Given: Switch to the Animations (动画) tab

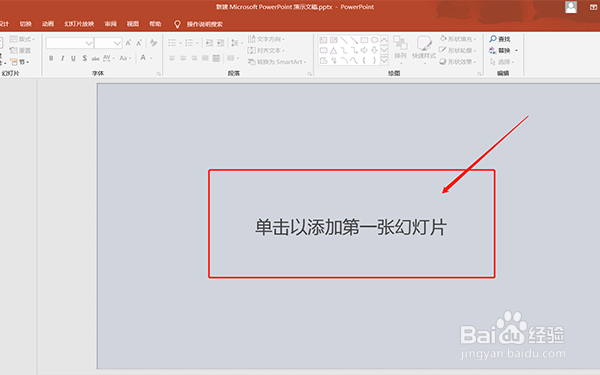Looking at the screenshot, I should (48, 24).
